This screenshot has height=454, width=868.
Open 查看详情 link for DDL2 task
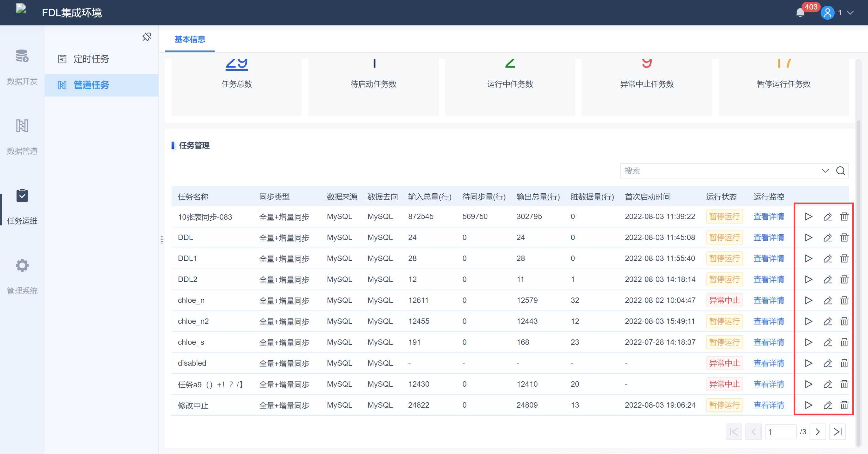[x=769, y=279]
